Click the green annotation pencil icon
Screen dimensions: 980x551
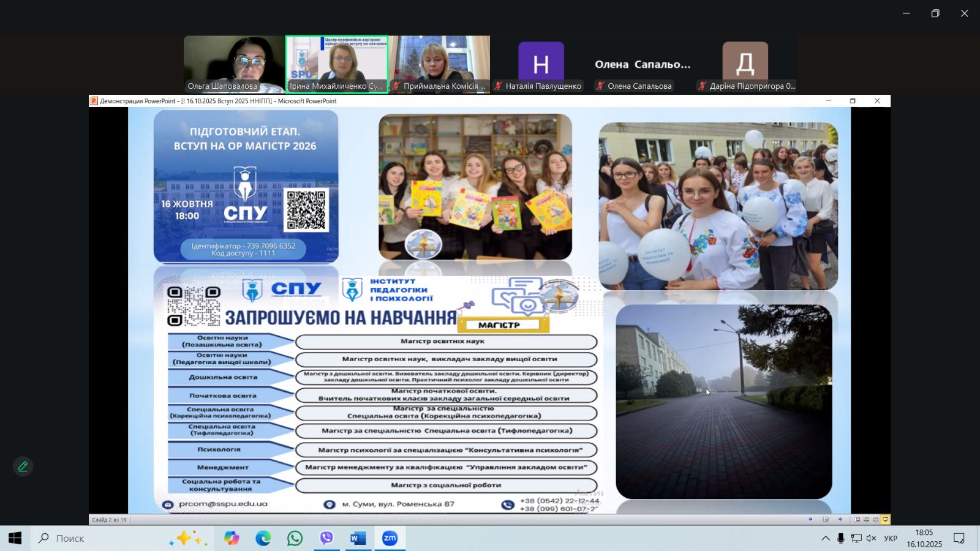[x=23, y=467]
